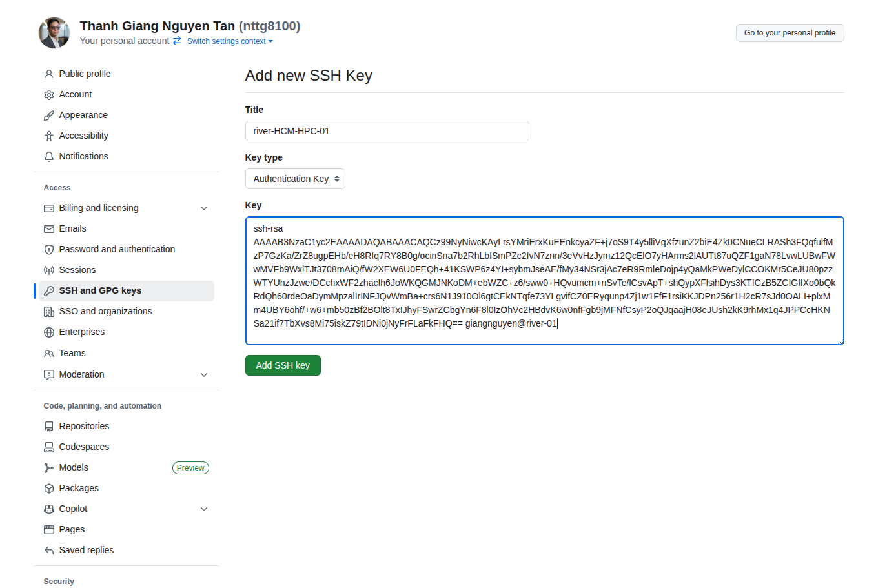Click the bell icon for Notifications
The height and width of the screenshot is (588, 887).
[x=49, y=157]
